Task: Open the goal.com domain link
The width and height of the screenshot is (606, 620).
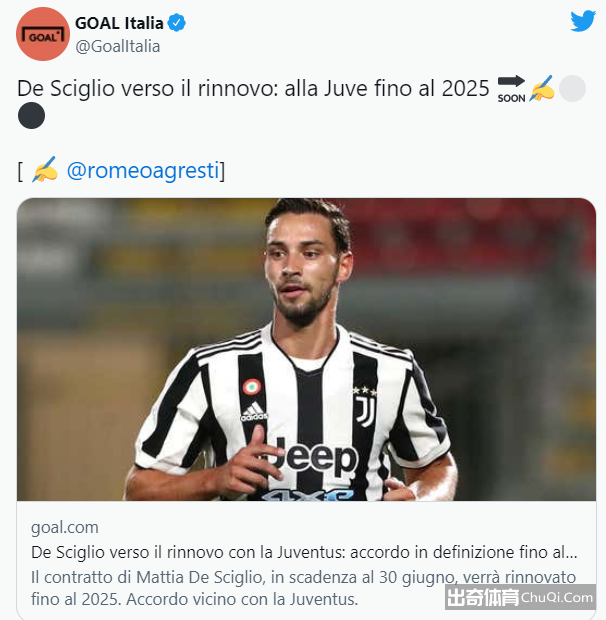Action: (65, 527)
